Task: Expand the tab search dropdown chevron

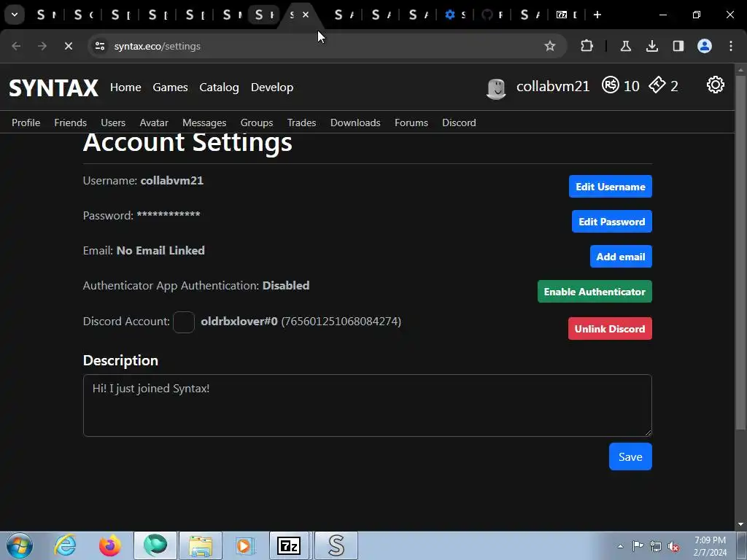Action: coord(15,15)
